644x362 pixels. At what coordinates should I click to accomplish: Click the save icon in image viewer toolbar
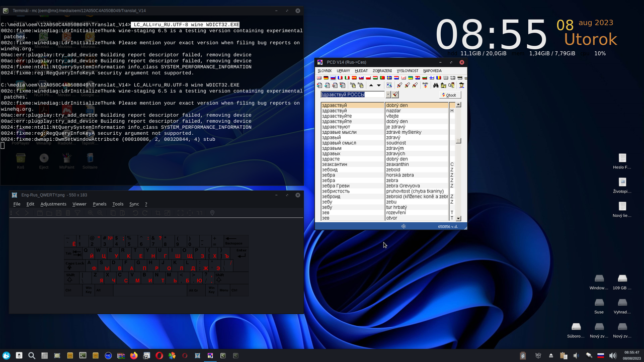pyautogui.click(x=58, y=213)
